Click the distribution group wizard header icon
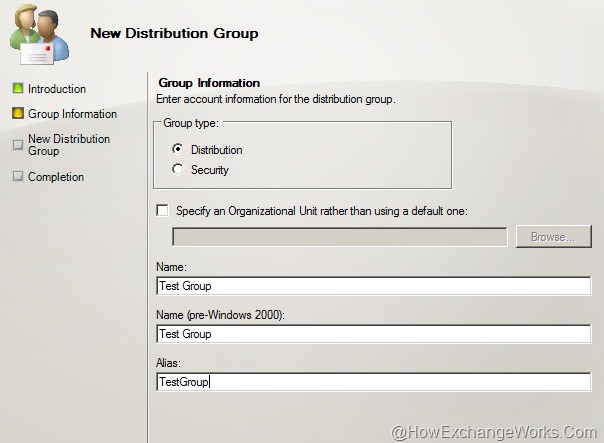Image resolution: width=604 pixels, height=443 pixels. coord(39,34)
